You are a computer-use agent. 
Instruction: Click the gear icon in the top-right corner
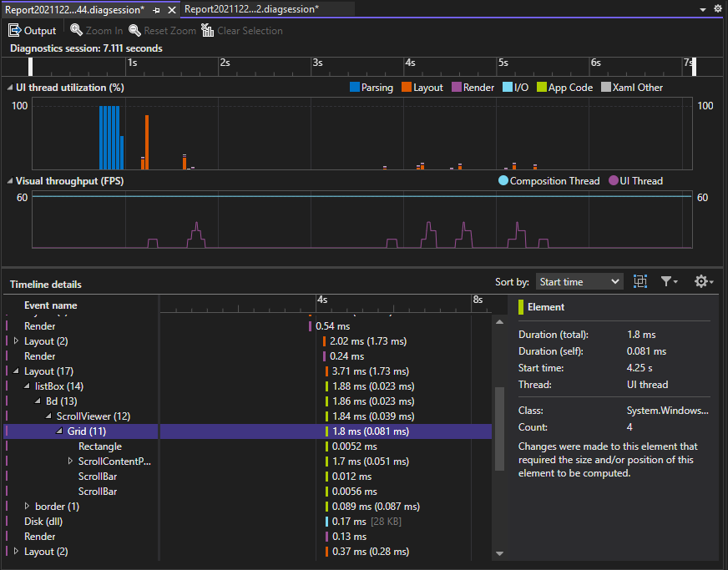[718, 8]
